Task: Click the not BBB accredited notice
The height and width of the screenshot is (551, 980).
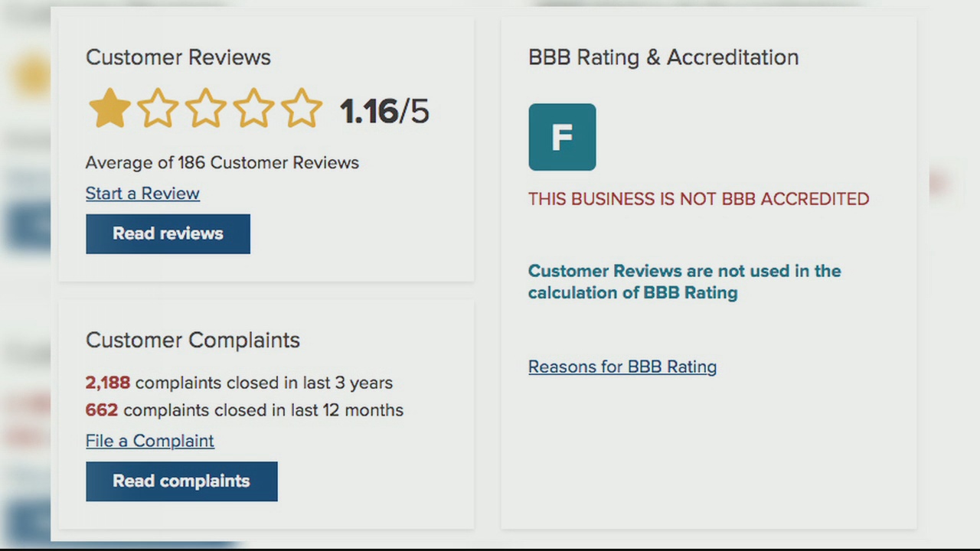Action: 698,199
